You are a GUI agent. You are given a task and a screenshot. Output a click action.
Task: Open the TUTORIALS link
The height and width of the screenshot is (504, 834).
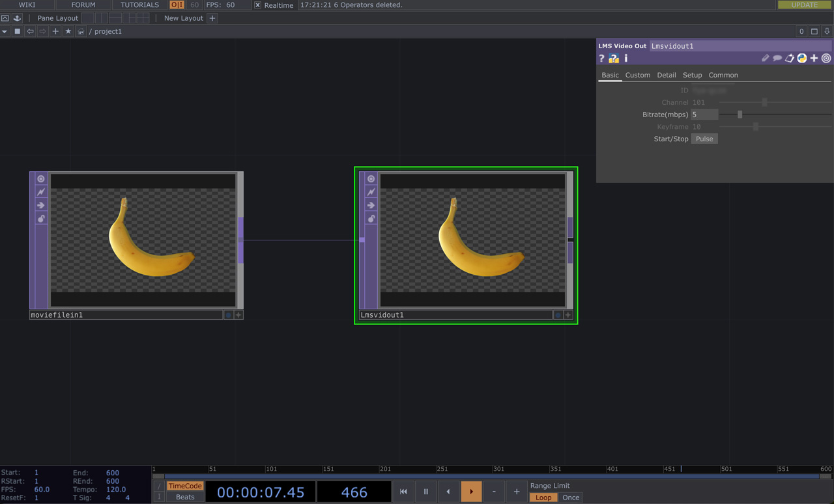[x=139, y=5]
